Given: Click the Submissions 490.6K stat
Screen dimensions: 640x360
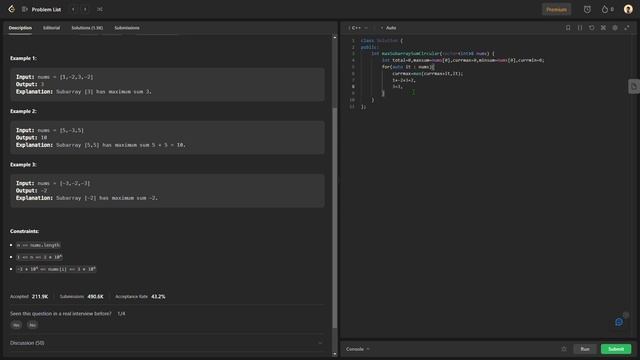Looking at the screenshot, I should point(81,296).
